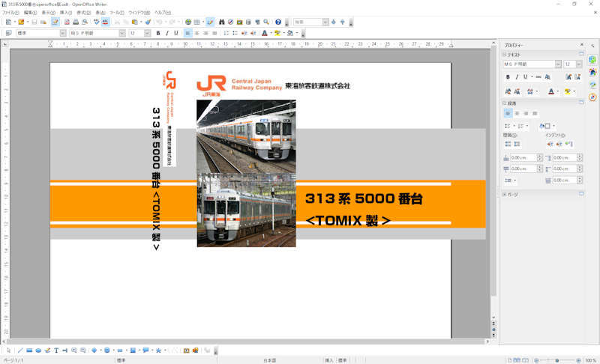The width and height of the screenshot is (600, 364).
Task: Toggle Show Draw Functions button
Action: pos(210,22)
